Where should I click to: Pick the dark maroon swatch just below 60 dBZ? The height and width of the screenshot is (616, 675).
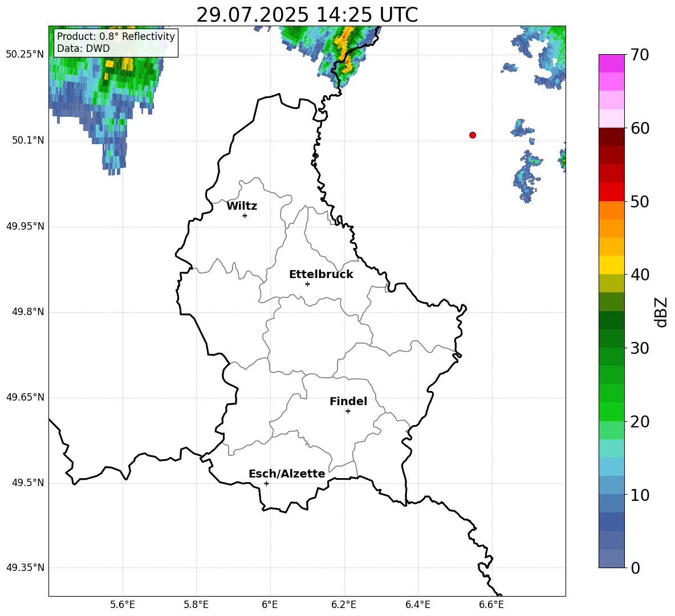(x=611, y=137)
